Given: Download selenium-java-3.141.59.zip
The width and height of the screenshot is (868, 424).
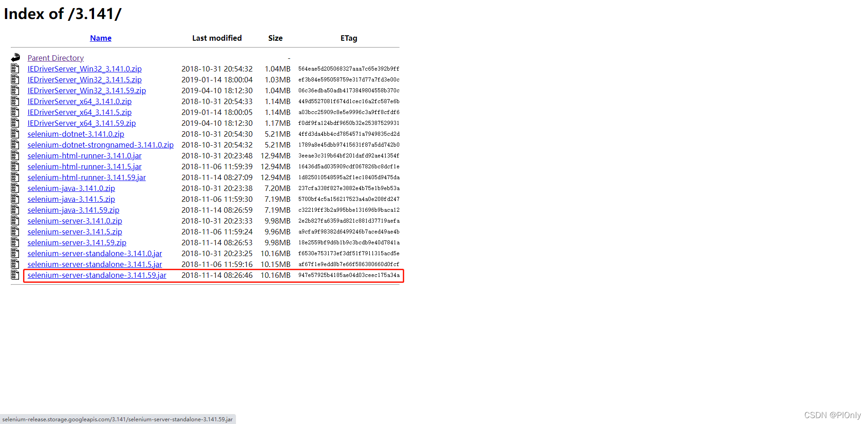Looking at the screenshot, I should [x=74, y=210].
